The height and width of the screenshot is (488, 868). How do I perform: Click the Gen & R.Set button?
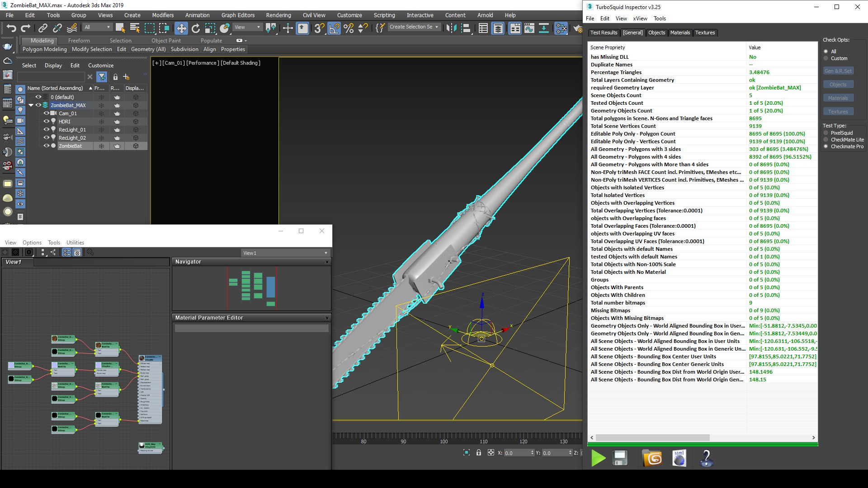pyautogui.click(x=838, y=71)
